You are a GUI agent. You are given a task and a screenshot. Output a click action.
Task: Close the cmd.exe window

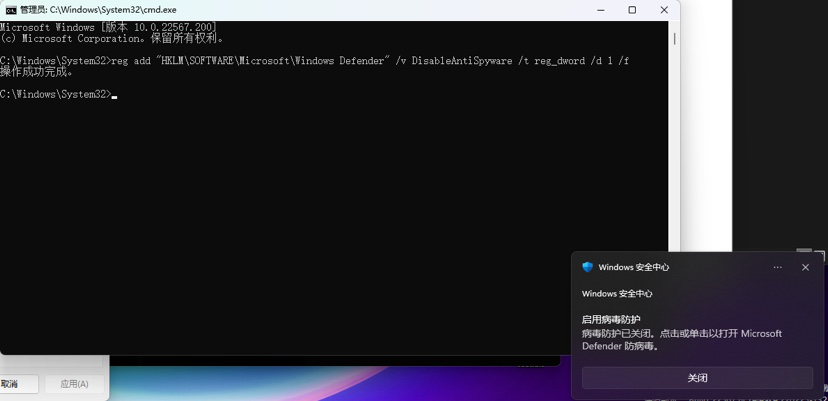tap(664, 10)
